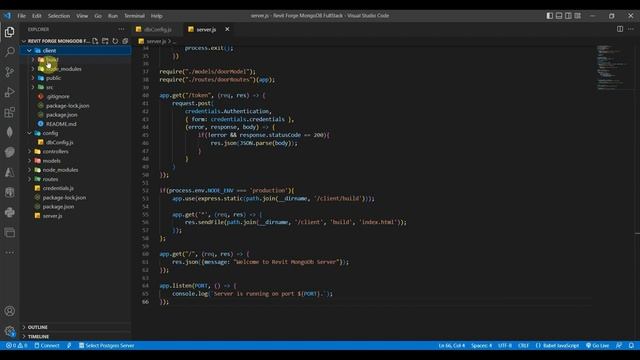
Task: Open the Go menu
Action: [x=98, y=16]
